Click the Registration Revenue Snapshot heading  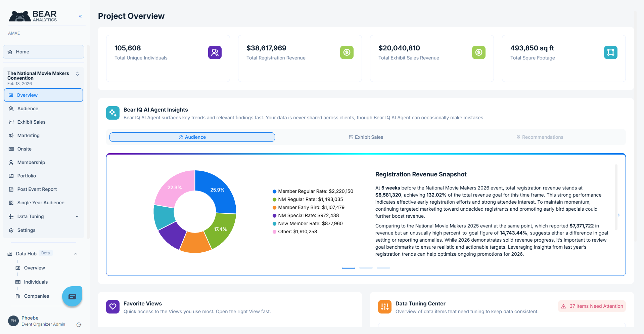[421, 174]
